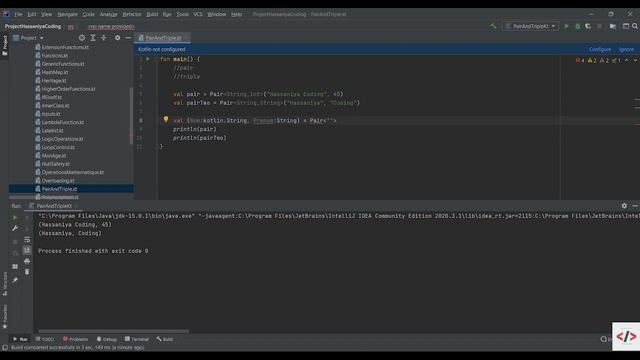The height and width of the screenshot is (360, 640).
Task: Toggle the vertical Project sidebar tab
Action: 4,45
